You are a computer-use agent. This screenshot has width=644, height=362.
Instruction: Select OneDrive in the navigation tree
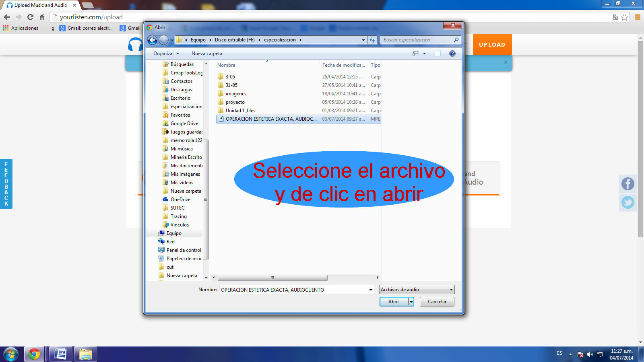180,200
